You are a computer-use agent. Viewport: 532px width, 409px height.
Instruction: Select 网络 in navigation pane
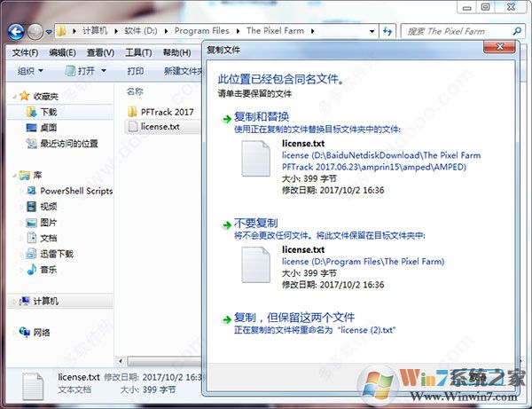pyautogui.click(x=42, y=333)
